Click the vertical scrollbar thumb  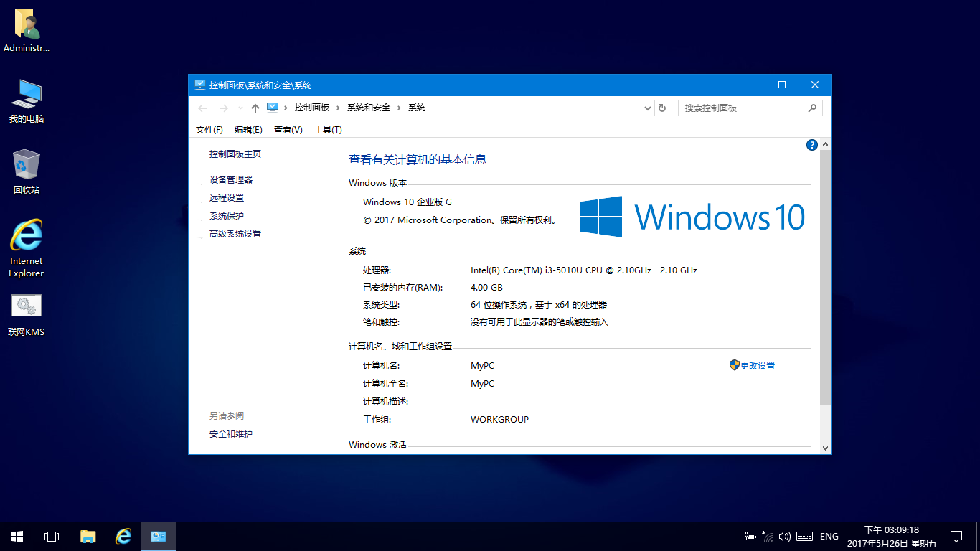tap(825, 278)
